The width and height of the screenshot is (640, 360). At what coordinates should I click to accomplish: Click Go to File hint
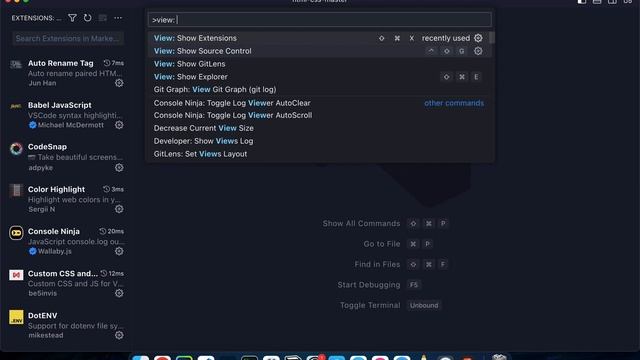(x=382, y=244)
